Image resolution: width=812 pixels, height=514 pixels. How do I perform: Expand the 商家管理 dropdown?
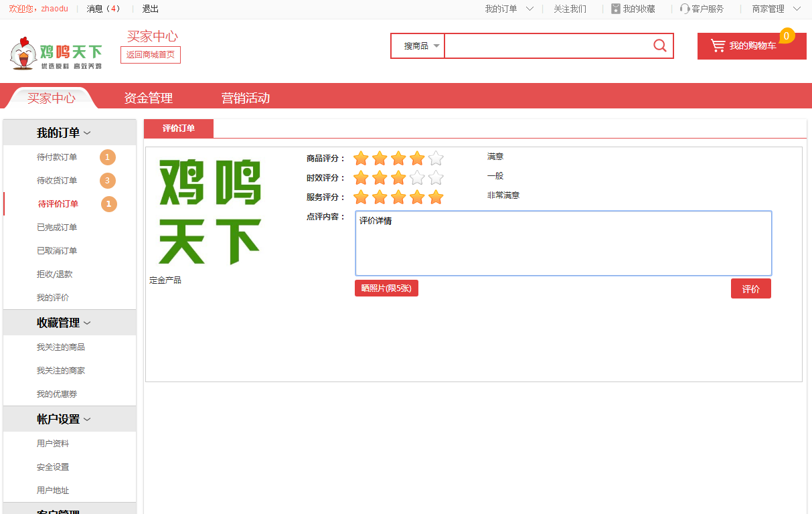796,9
